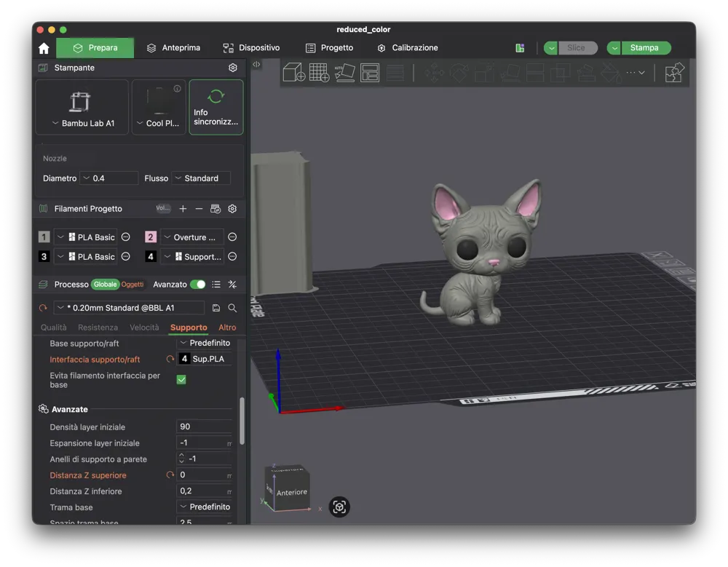The height and width of the screenshot is (567, 728).
Task: Add a filament with the plus icon
Action: pyautogui.click(x=183, y=209)
